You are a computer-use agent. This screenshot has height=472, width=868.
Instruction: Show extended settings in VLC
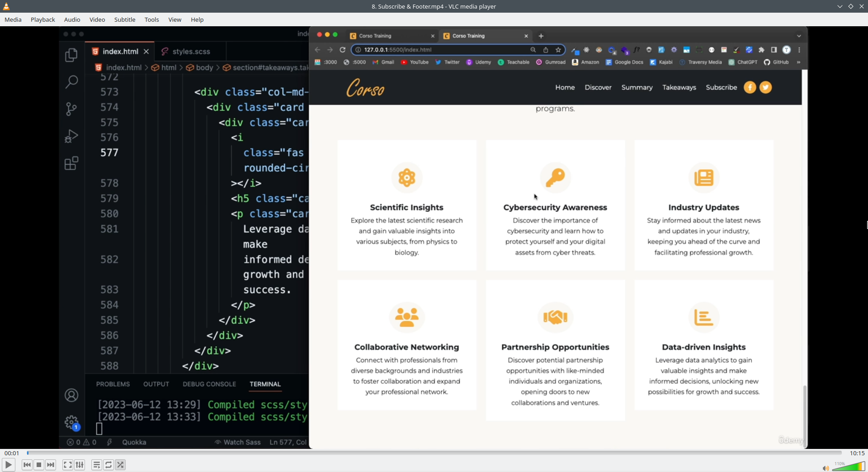click(80, 465)
